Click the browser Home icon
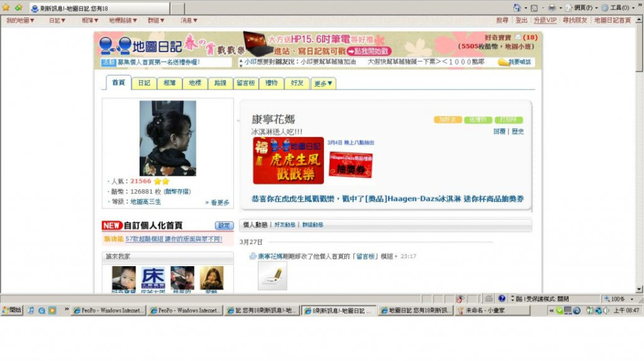 517,8
